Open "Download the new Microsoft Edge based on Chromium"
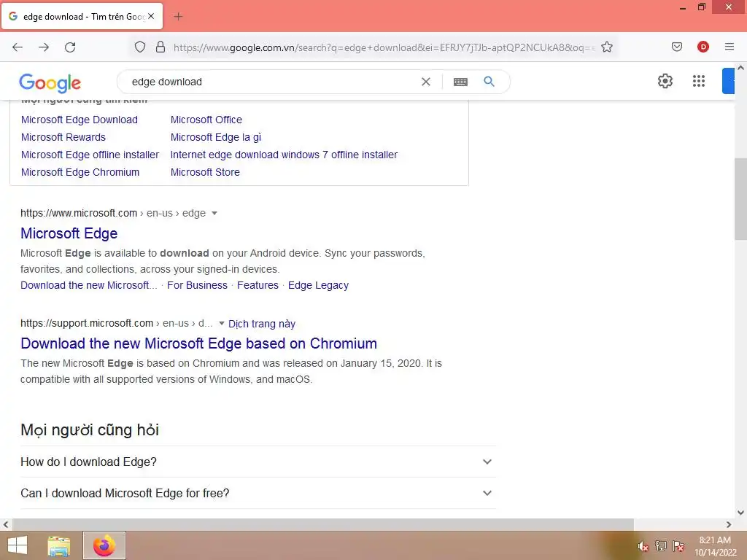 pos(198,343)
